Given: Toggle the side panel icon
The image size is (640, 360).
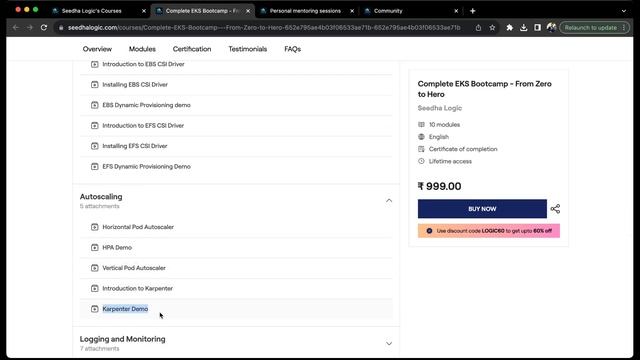Looking at the screenshot, I should [537, 28].
